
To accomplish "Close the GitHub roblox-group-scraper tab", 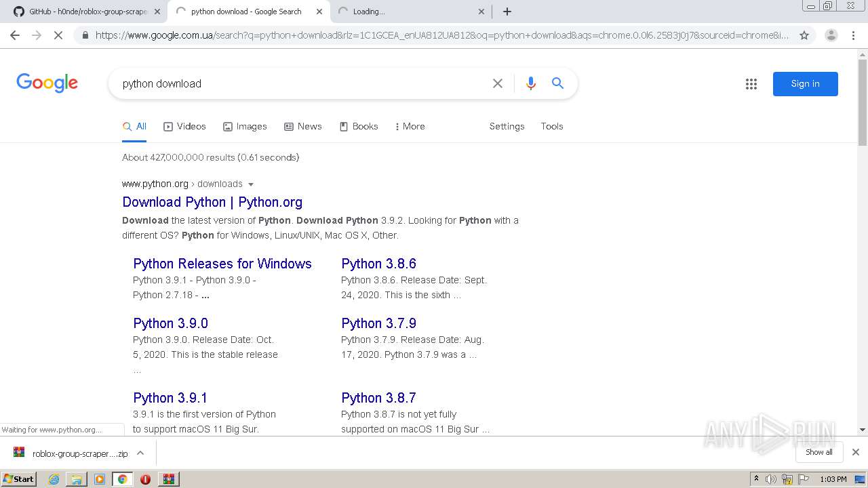I will point(157,12).
